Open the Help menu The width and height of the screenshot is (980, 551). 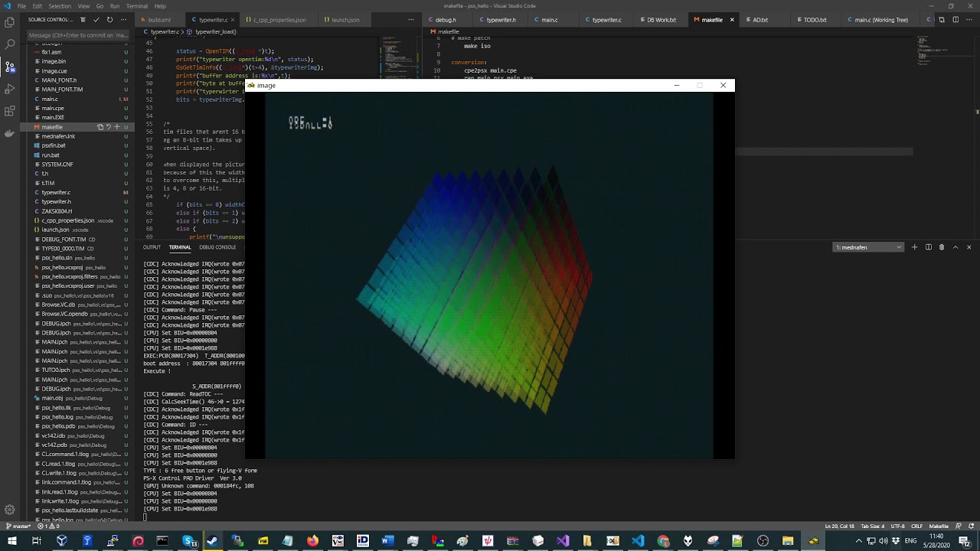coord(160,6)
